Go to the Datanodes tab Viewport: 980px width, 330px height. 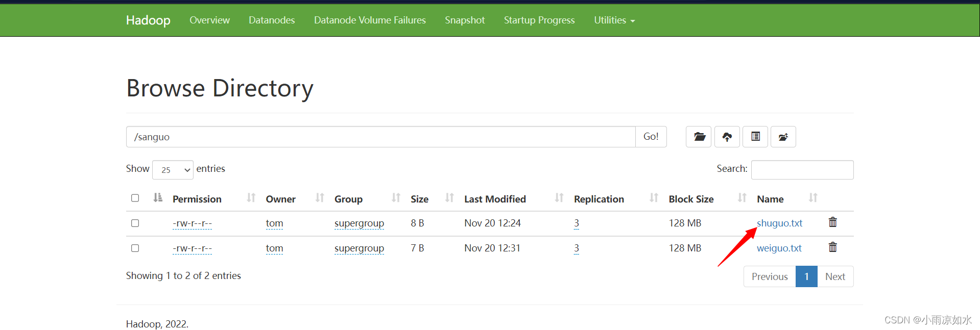point(272,20)
